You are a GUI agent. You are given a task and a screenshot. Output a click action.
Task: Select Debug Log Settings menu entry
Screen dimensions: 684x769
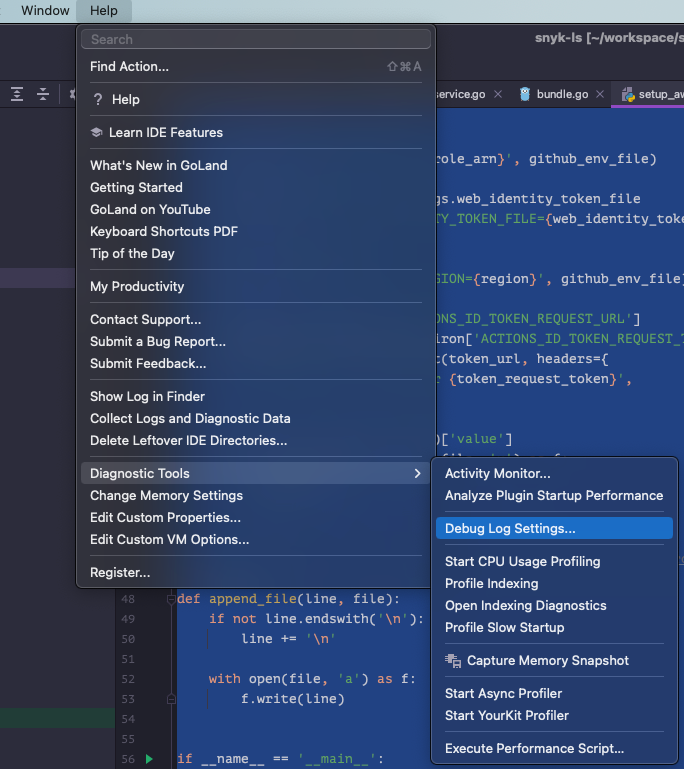pos(510,529)
